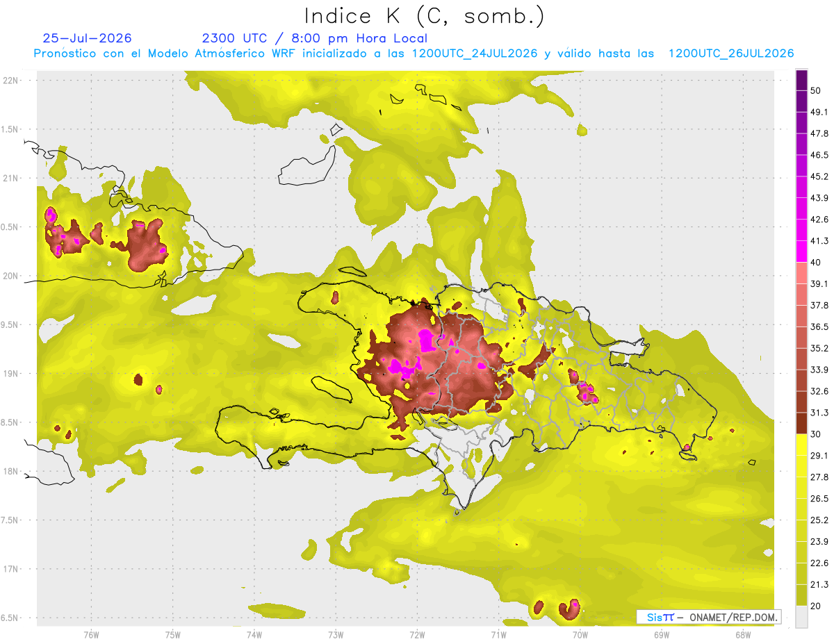Pick the magenta swatch between 40 and 41.3

[x=801, y=251]
